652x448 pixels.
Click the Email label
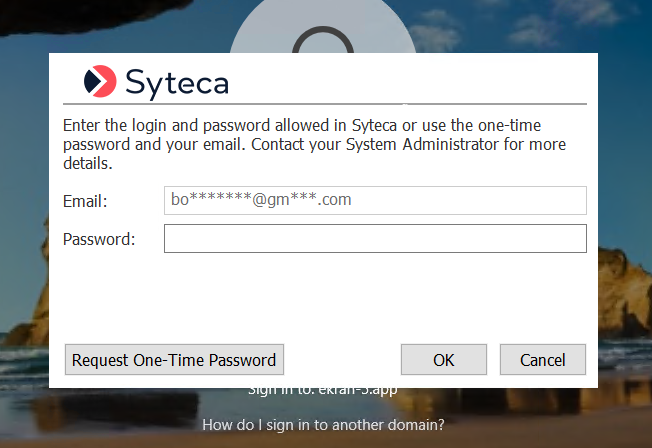coord(85,201)
